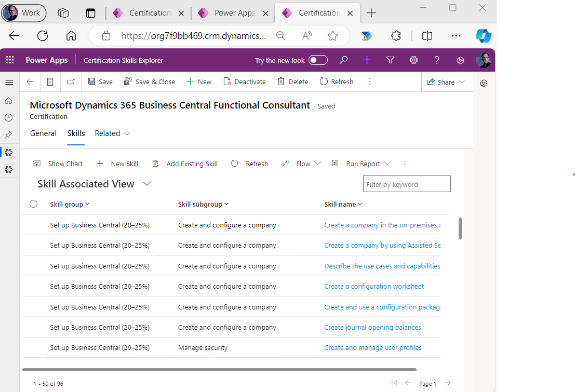The width and height of the screenshot is (575, 392).
Task: Switch to the General tab
Action: (x=43, y=133)
